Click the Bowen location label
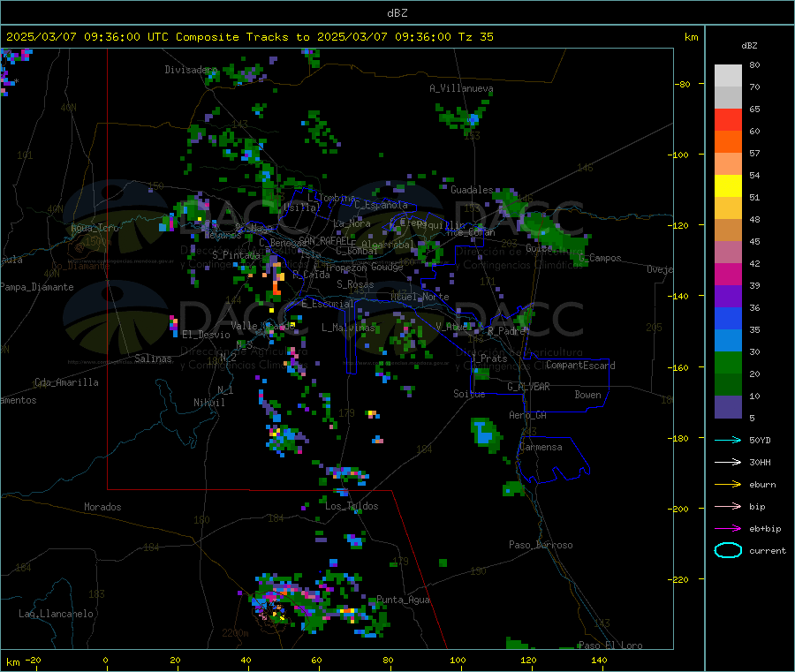The image size is (795, 672). pos(588,394)
